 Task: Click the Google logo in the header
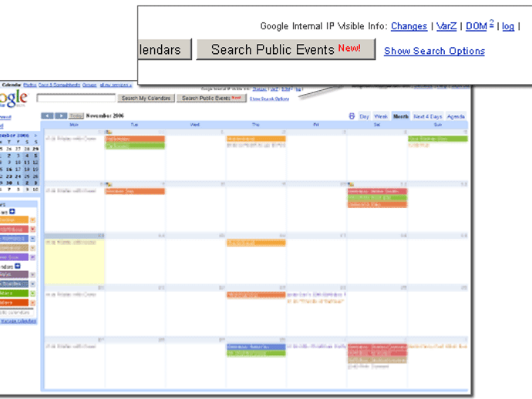click(14, 99)
